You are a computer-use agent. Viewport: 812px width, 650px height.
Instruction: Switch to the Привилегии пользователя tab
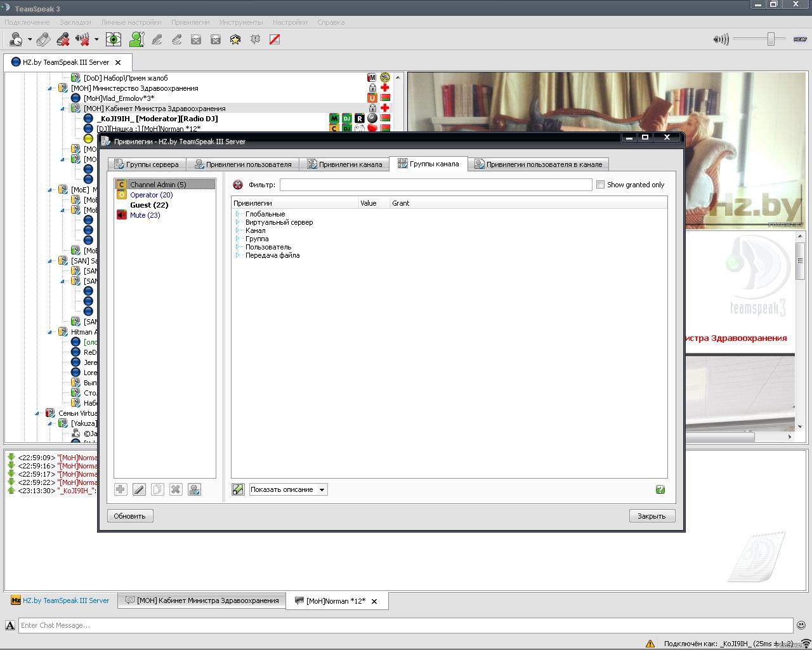point(243,164)
